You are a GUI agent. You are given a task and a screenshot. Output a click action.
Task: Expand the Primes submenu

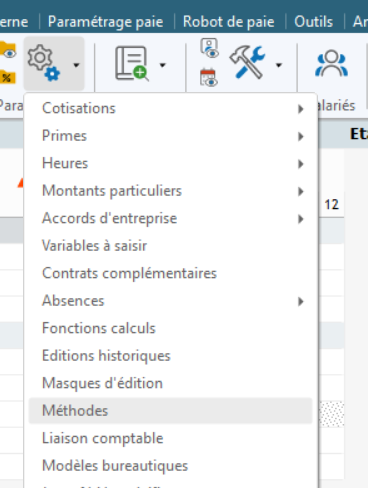170,136
